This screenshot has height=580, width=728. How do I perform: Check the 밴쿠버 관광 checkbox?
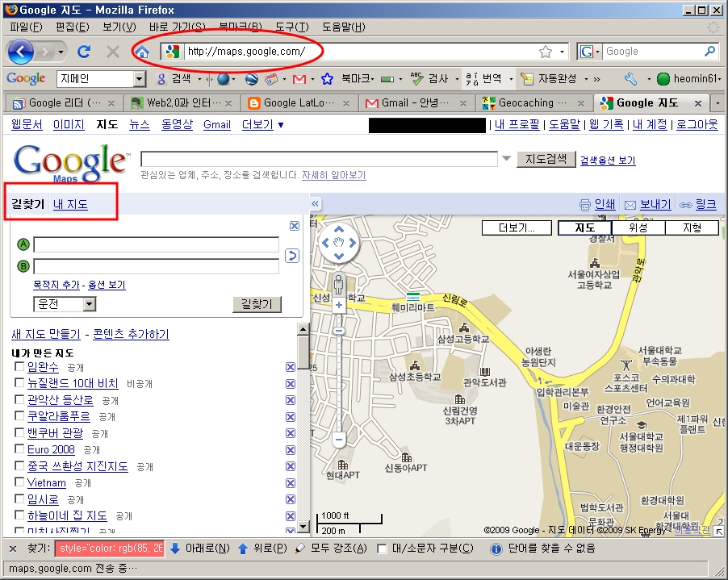click(x=19, y=432)
